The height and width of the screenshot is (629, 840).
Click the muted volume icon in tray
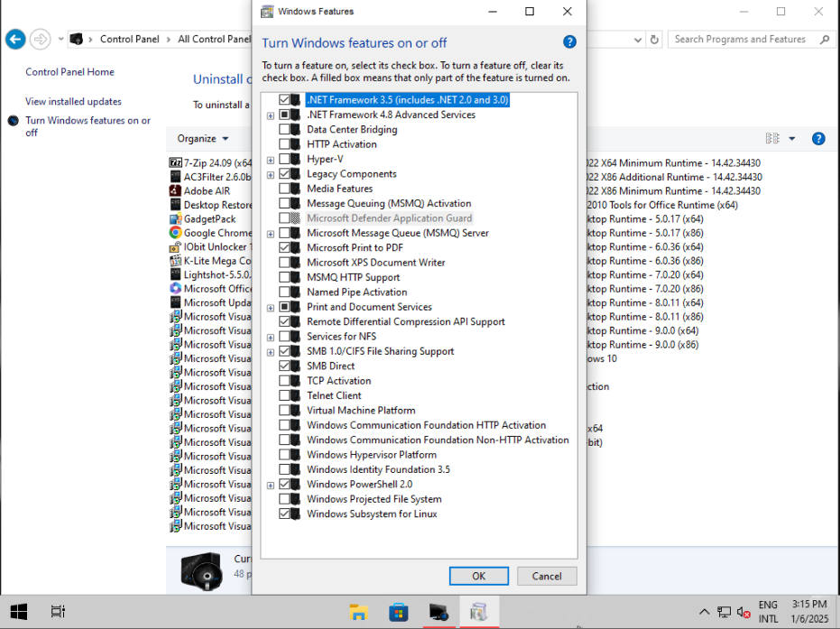[743, 611]
